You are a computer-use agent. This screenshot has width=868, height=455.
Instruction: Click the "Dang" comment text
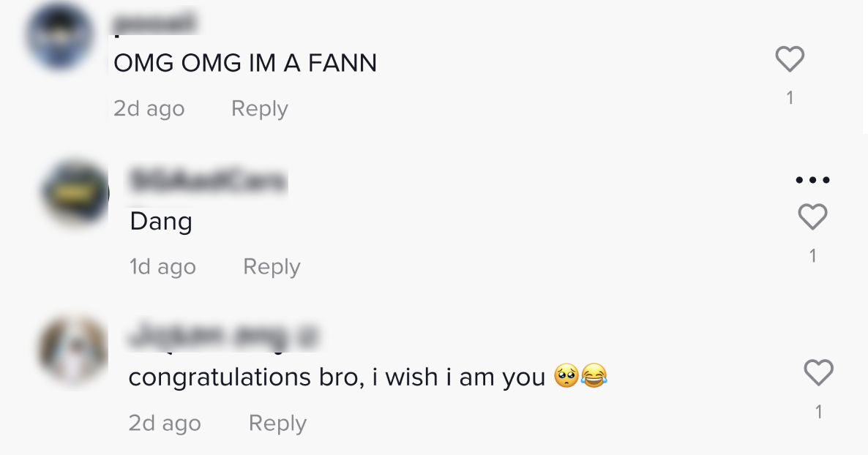[161, 221]
